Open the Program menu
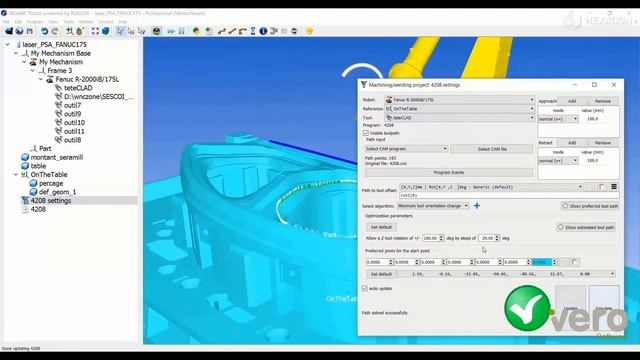The width and height of the screenshot is (640, 360). click(35, 22)
